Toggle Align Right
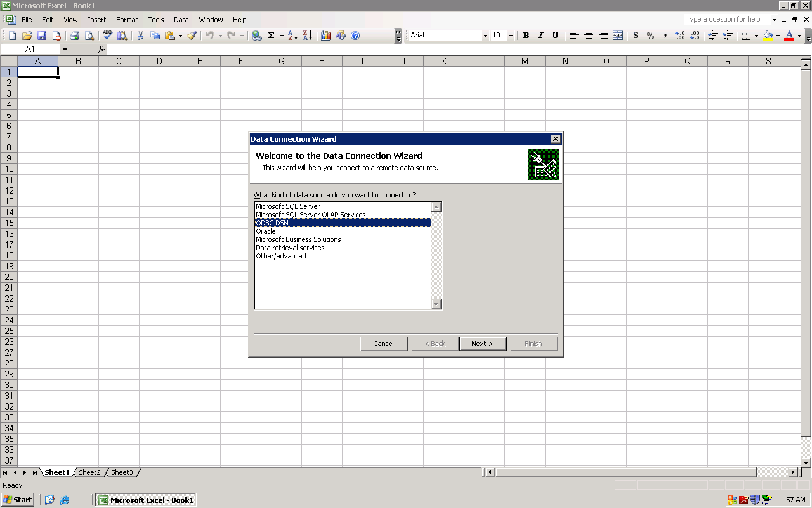Viewport: 812px width, 508px height. pos(603,36)
